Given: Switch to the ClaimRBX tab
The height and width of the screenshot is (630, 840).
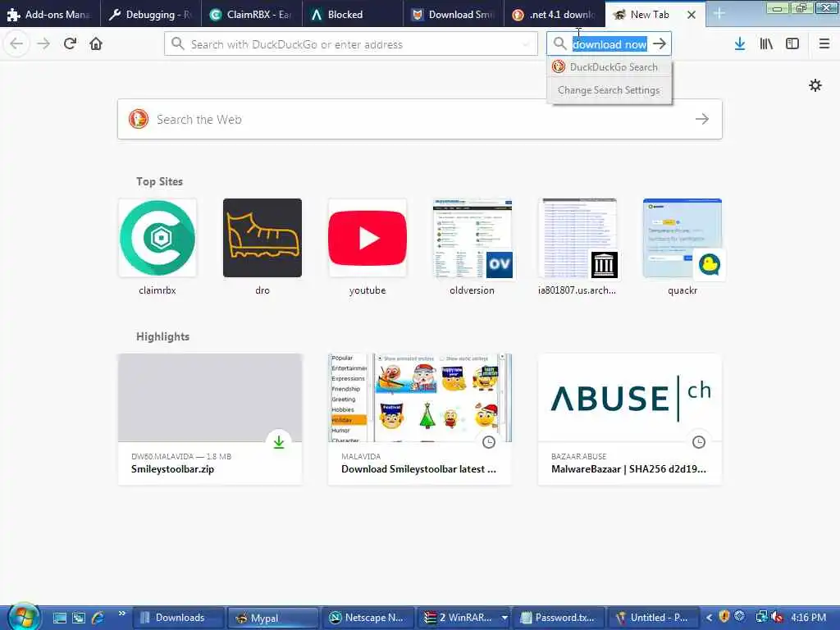Looking at the screenshot, I should point(252,15).
